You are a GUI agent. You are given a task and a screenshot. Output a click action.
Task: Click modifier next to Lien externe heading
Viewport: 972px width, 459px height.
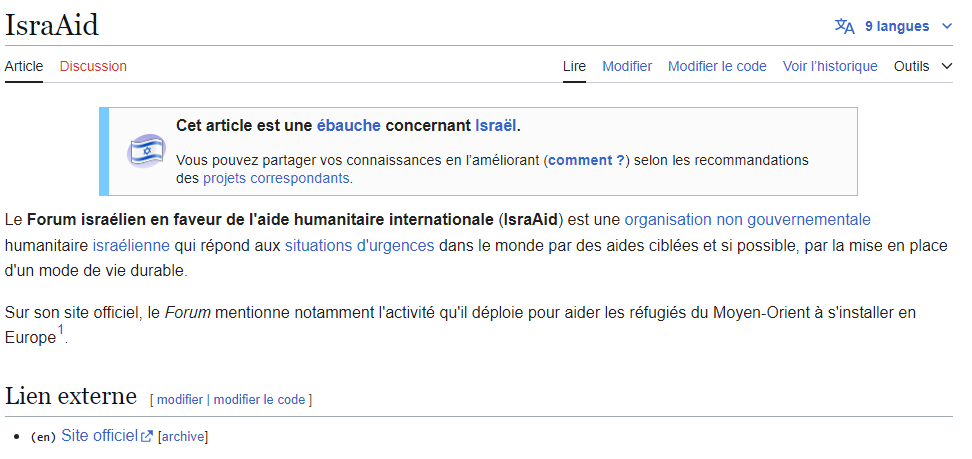(180, 399)
